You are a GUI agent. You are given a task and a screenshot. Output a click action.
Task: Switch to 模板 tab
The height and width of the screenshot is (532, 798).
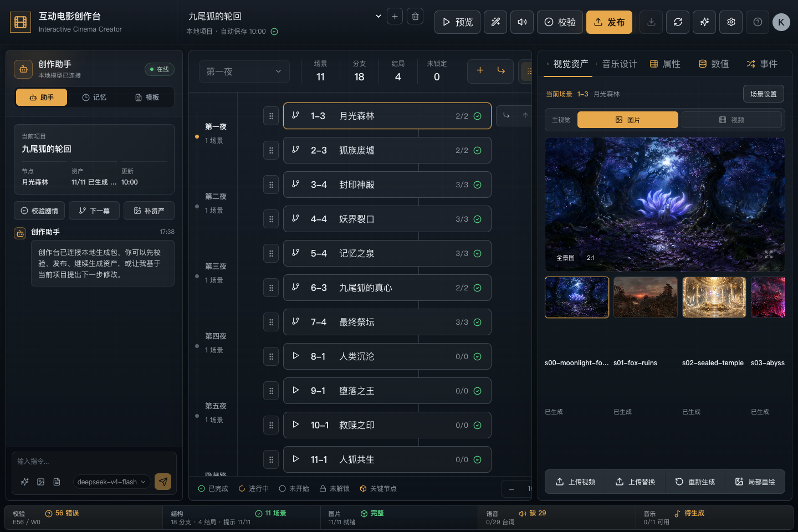coord(147,98)
